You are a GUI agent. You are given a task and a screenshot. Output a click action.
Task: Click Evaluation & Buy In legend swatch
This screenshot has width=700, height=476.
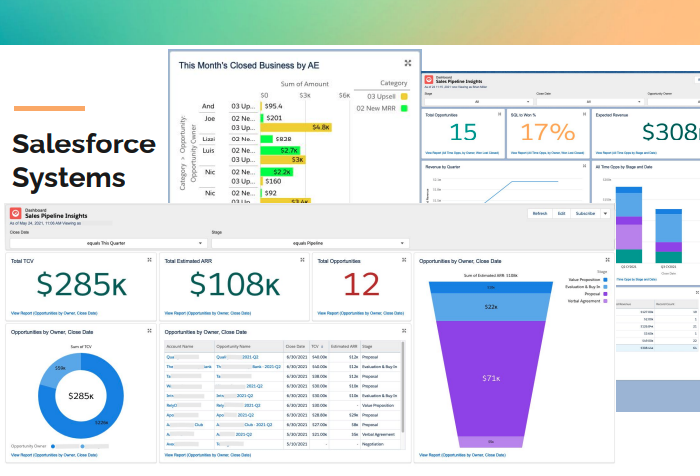[605, 287]
